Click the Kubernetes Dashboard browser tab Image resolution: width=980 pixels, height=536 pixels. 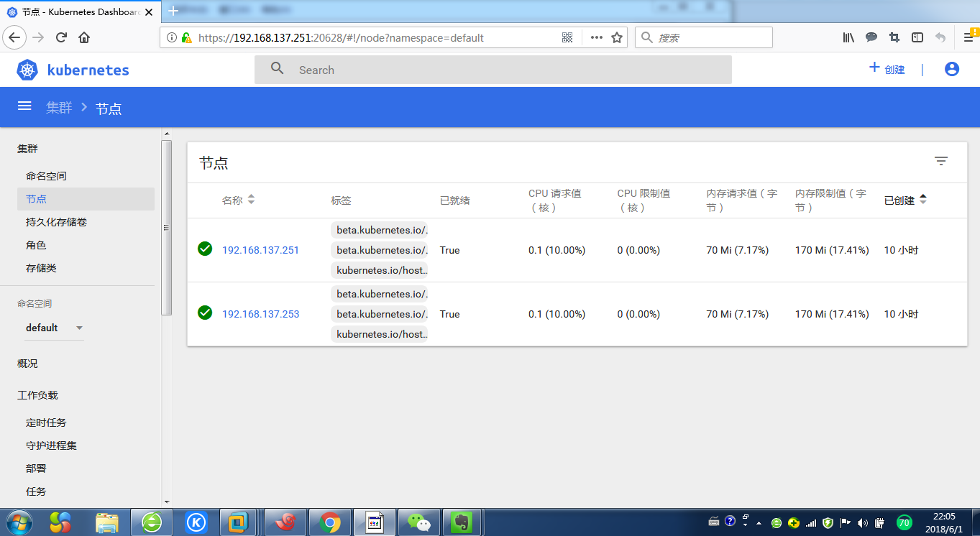pos(81,11)
